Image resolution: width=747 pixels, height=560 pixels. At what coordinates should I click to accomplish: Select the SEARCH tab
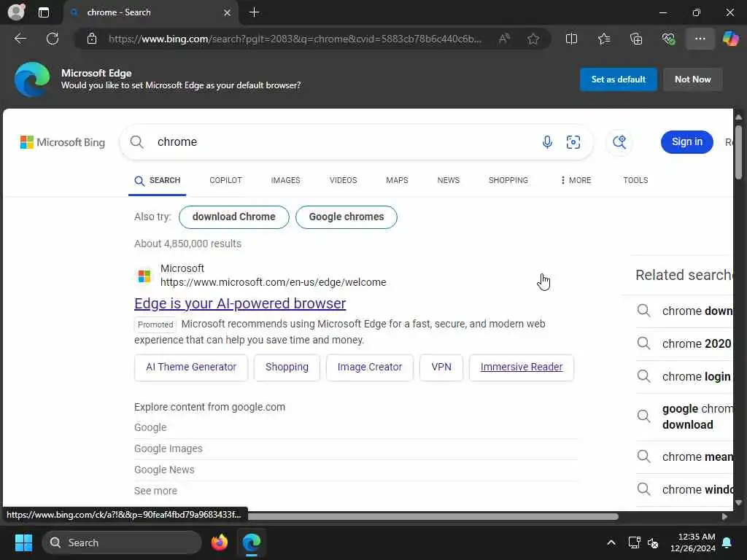[x=158, y=181]
